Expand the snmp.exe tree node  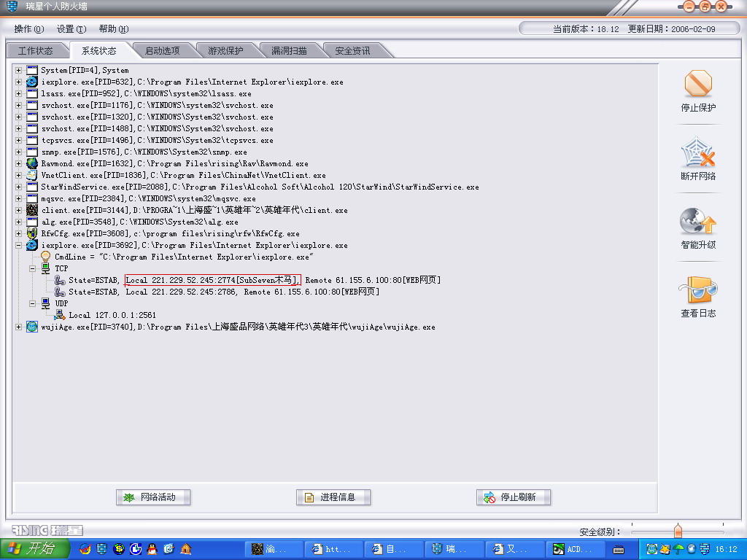(18, 152)
